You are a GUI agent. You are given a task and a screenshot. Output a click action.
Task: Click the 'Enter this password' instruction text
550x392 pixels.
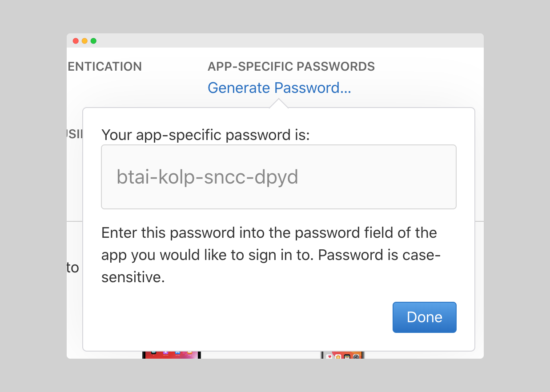[269, 255]
